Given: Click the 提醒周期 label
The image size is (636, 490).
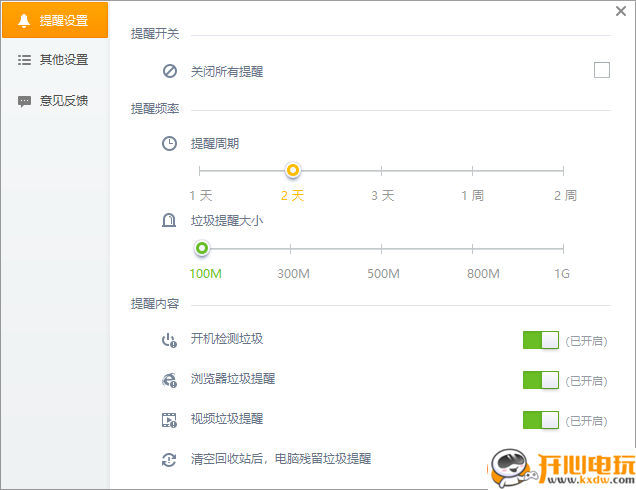Looking at the screenshot, I should [215, 143].
